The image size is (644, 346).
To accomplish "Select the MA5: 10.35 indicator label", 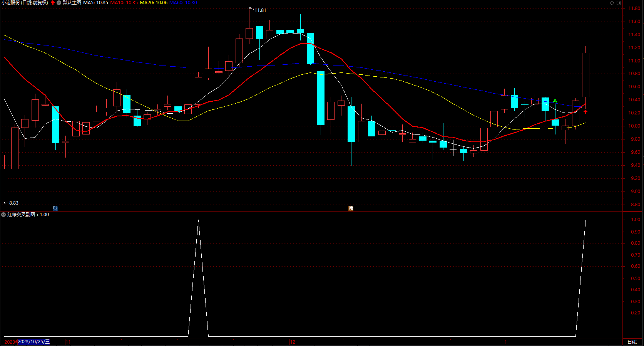I will pyautogui.click(x=95, y=3).
